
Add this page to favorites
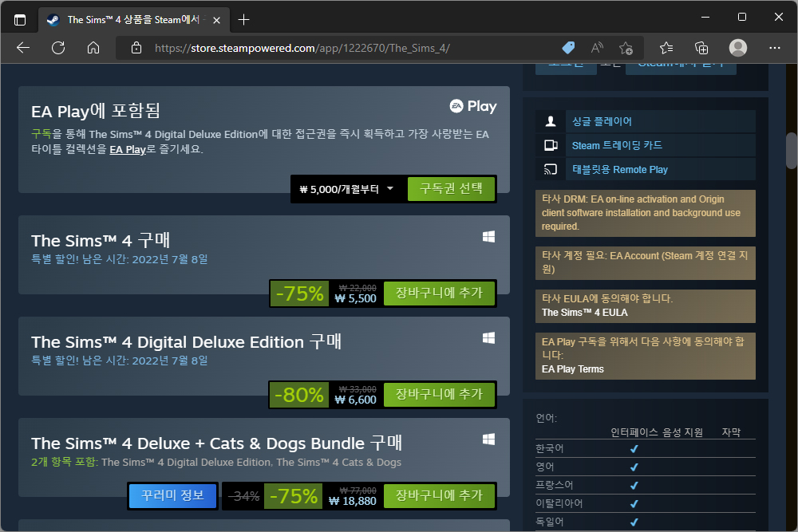click(626, 49)
